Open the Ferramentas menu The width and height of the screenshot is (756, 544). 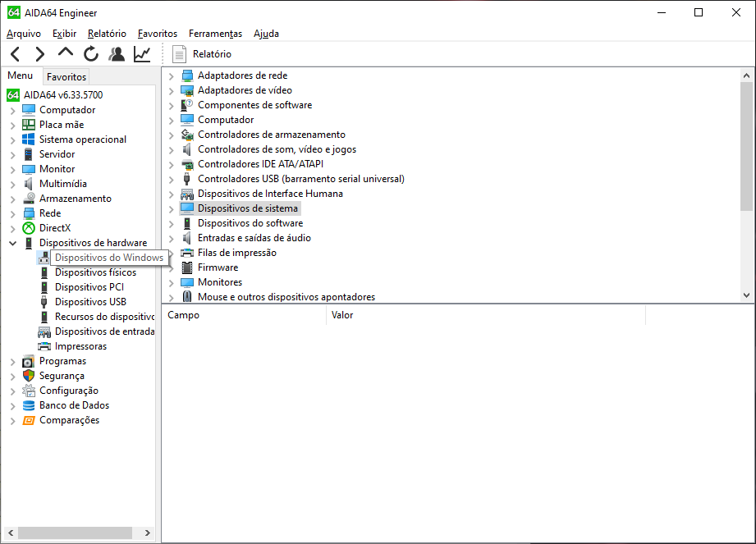(215, 34)
